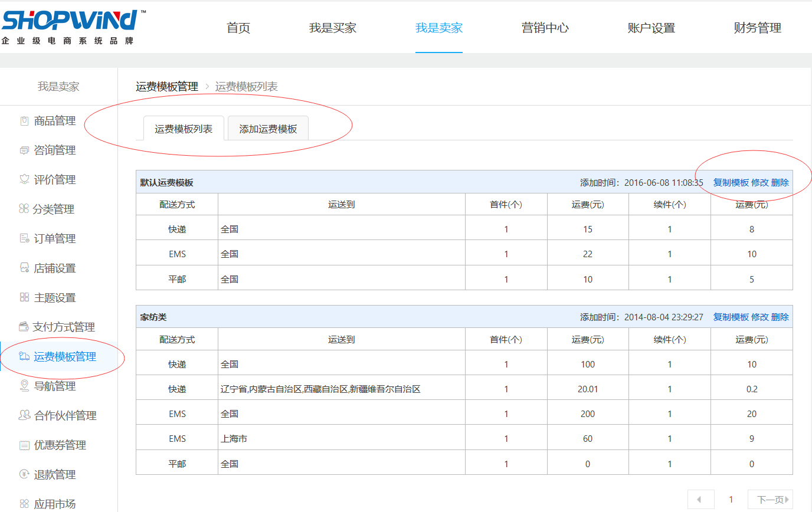The height and width of the screenshot is (512, 812).
Task: Click 删除 for 家纺类 template
Action: [x=780, y=317]
